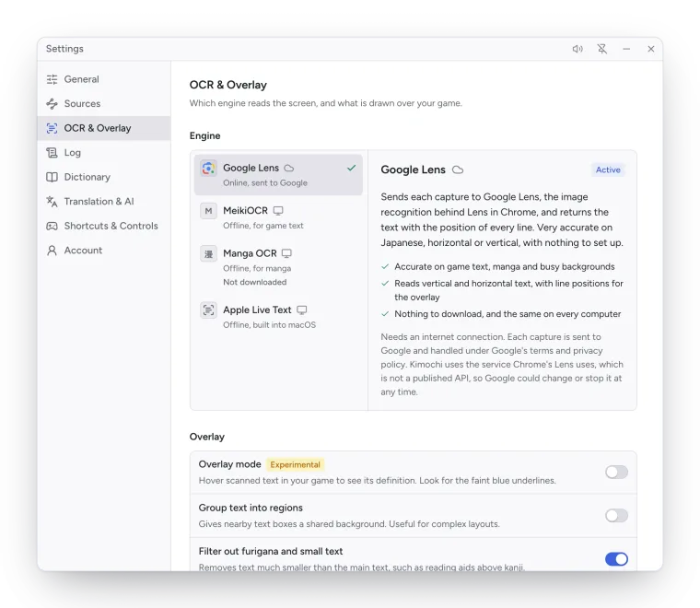Turn on Group text into regions

tap(616, 516)
